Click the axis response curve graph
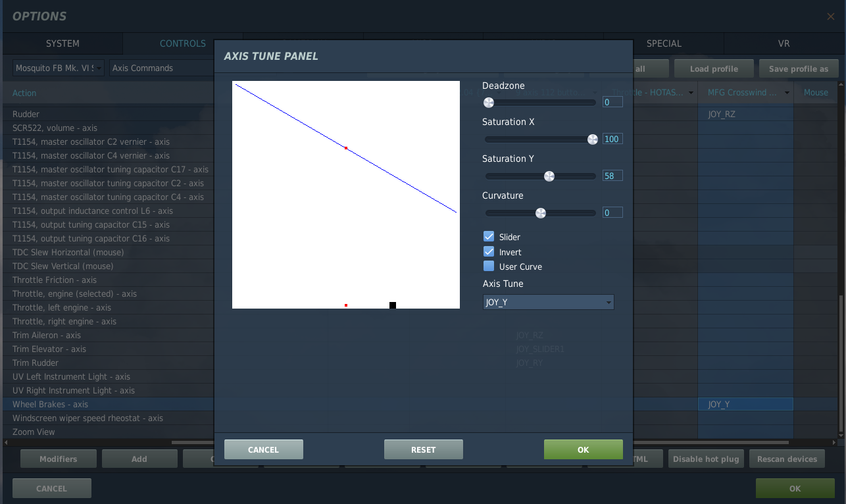 tap(346, 195)
